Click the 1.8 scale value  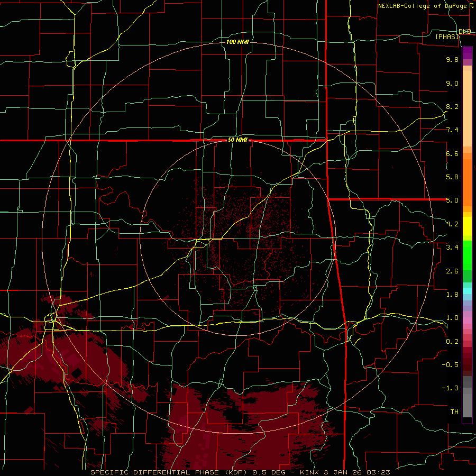[452, 295]
